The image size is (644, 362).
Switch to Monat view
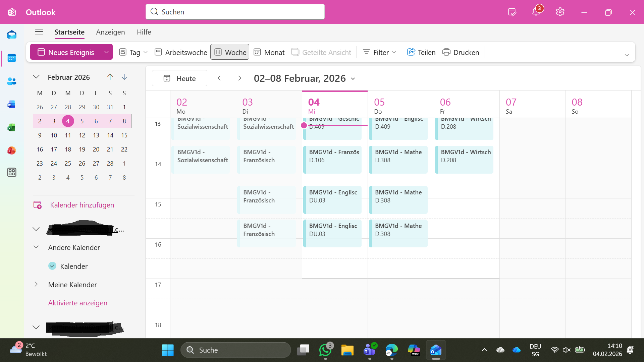click(269, 52)
